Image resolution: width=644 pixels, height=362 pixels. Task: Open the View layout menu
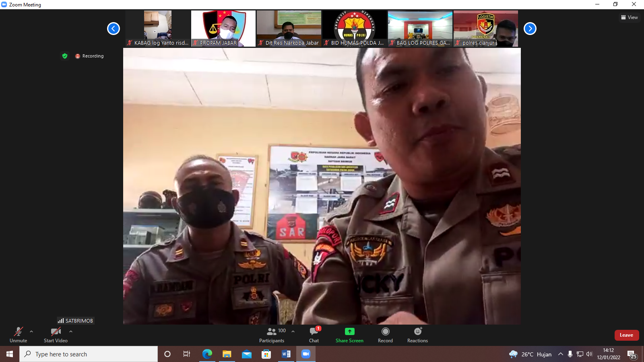[630, 17]
